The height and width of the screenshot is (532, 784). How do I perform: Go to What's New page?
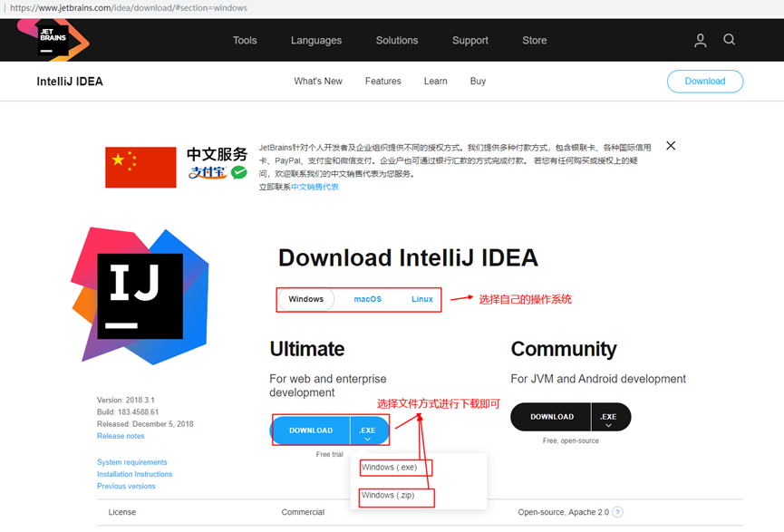tap(318, 81)
